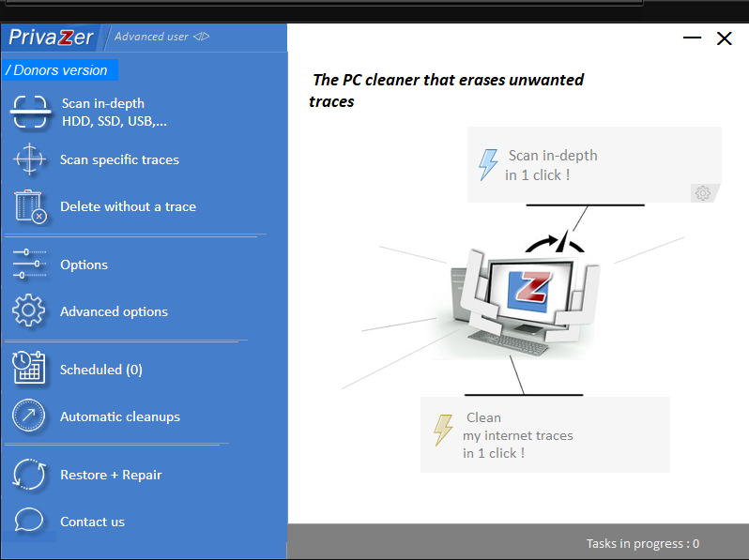Viewport: 749px width, 560px height.
Task: Click the yellow lightning bolt icon
Action: click(443, 430)
